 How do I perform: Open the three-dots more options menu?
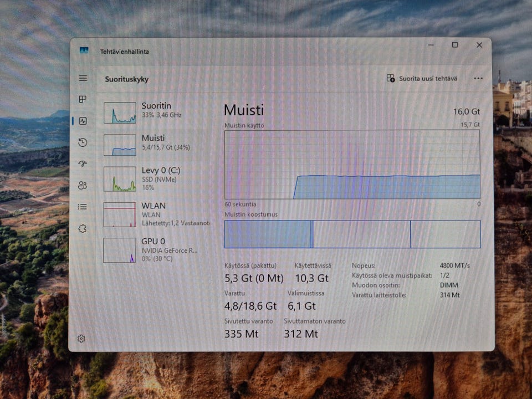pos(478,79)
